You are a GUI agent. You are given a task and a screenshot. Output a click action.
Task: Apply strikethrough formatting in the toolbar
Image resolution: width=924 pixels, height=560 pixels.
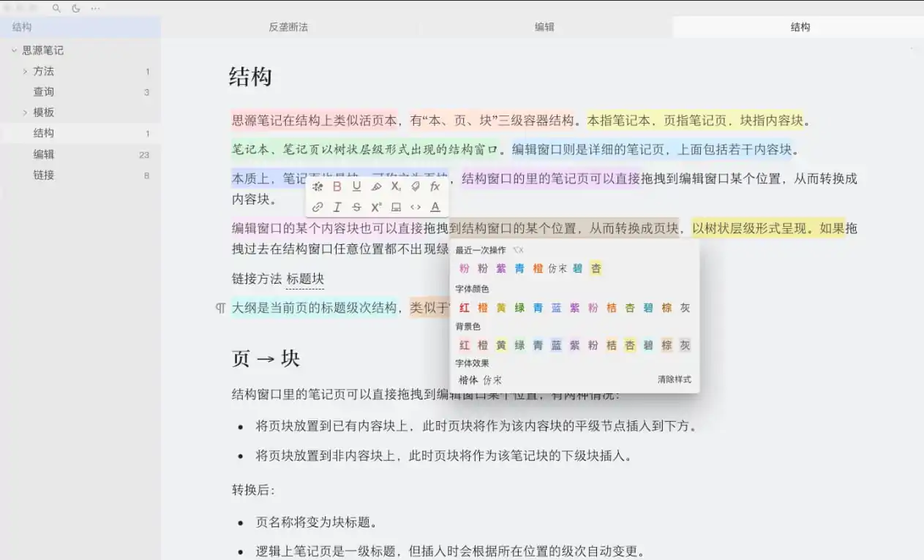pos(356,207)
